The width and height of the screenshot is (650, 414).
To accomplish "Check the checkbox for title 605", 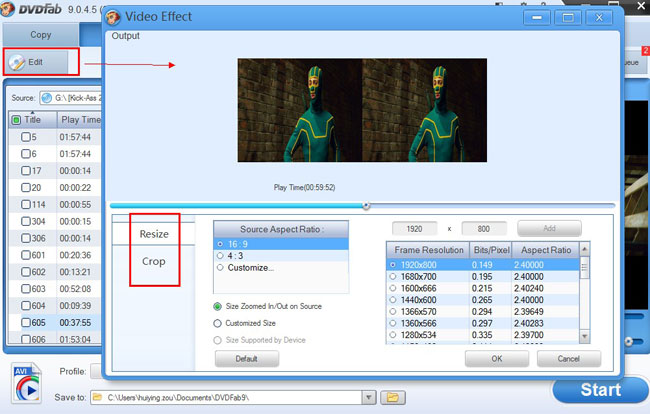I will point(26,322).
